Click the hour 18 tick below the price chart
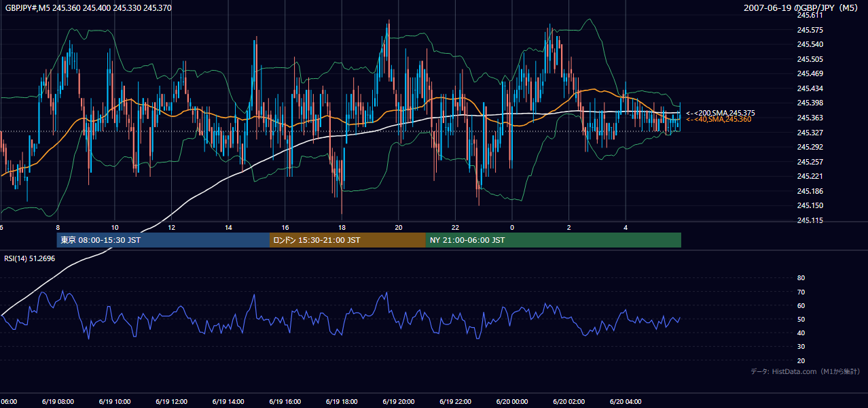The image size is (868, 408). click(x=342, y=228)
